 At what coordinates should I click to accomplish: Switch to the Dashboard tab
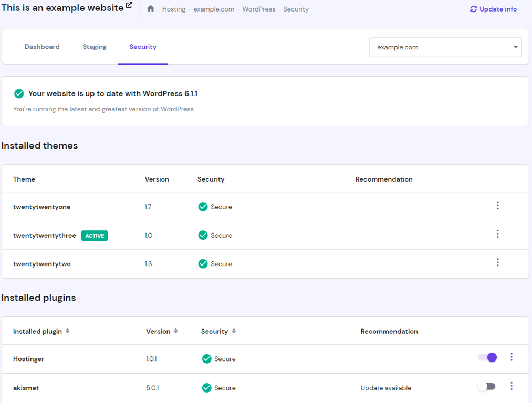pyautogui.click(x=42, y=47)
